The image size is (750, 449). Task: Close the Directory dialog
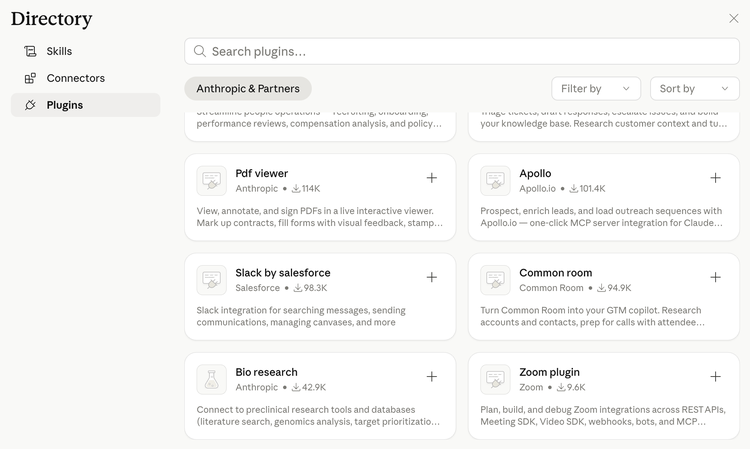734,18
